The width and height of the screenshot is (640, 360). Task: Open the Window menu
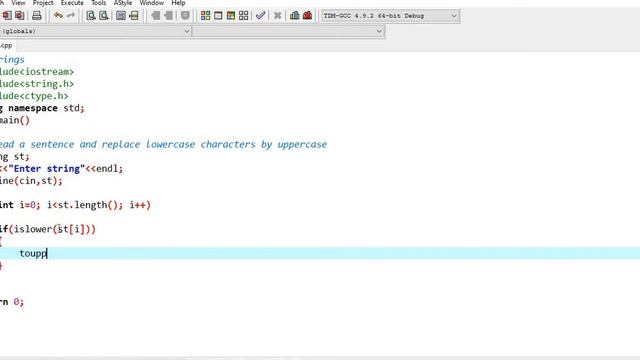pos(151,3)
